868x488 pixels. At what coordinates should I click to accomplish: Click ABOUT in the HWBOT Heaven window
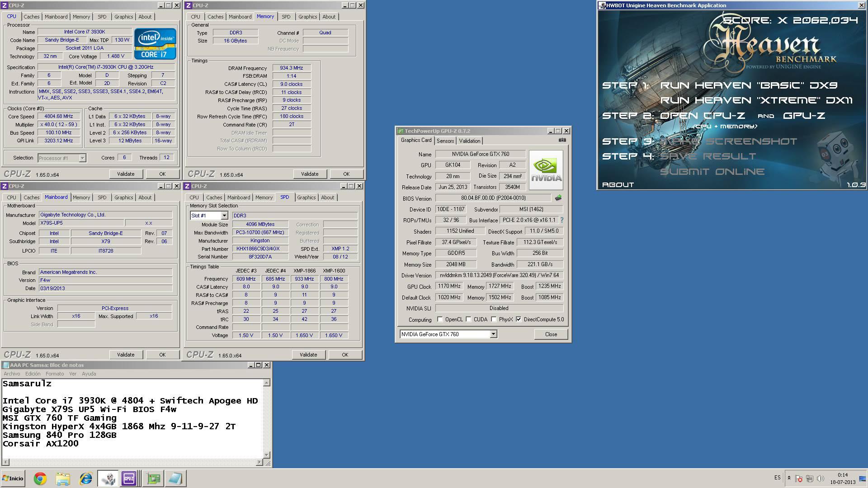point(618,185)
